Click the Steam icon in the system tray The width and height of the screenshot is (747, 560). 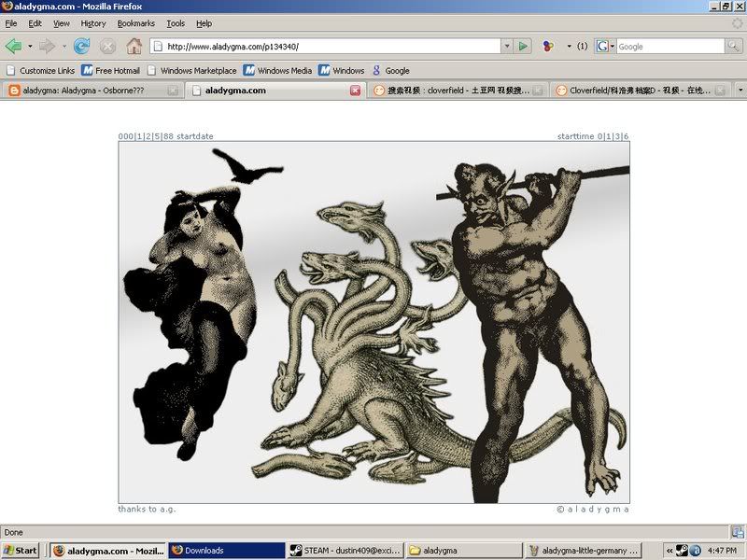pos(683,550)
